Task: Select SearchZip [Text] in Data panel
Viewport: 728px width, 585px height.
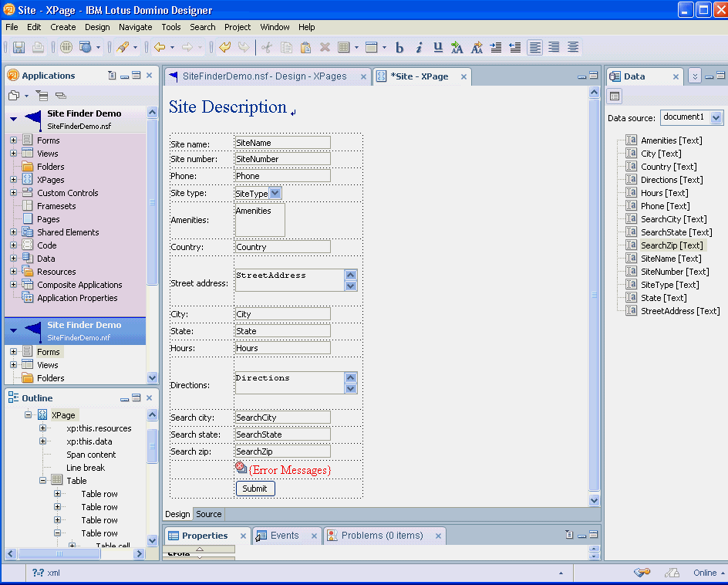Action: (x=671, y=245)
